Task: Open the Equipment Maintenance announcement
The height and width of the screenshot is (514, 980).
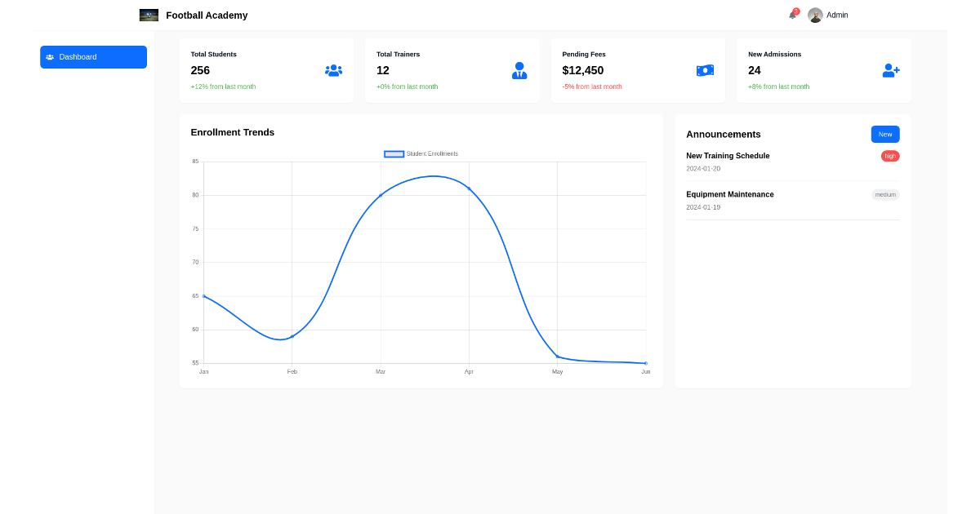Action: coord(730,194)
